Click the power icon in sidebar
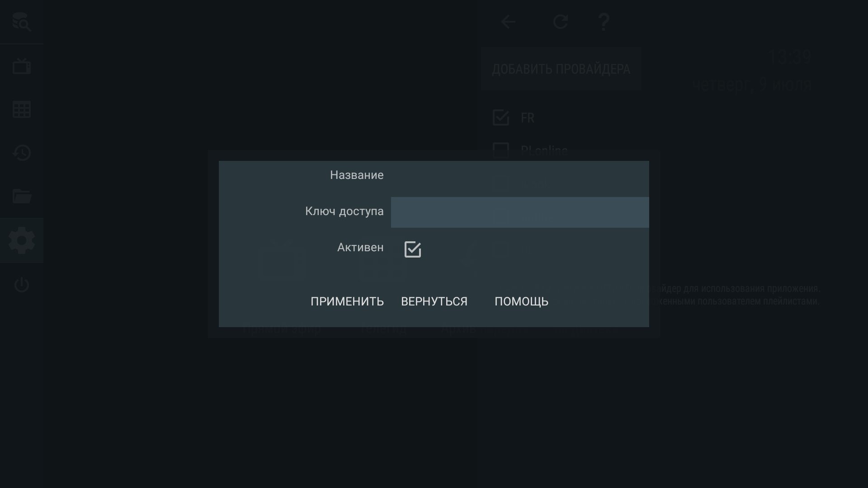868x488 pixels. [21, 284]
